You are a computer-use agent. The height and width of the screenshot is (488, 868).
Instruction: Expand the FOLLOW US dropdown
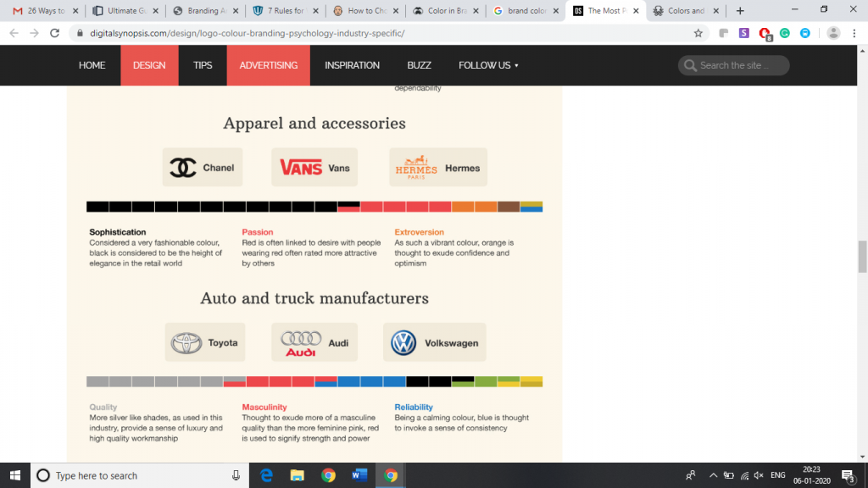[x=488, y=65]
